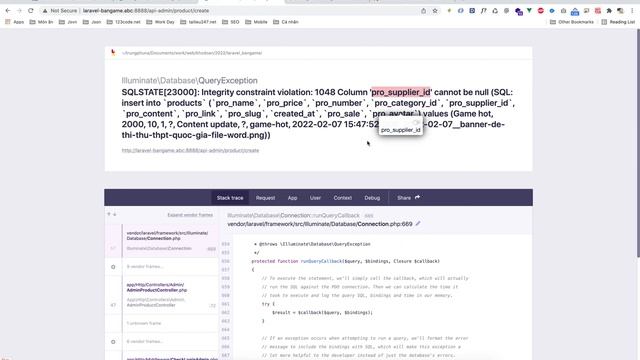The width and height of the screenshot is (640, 360).
Task: Select the 1 unknown frame row
Action: point(162,323)
